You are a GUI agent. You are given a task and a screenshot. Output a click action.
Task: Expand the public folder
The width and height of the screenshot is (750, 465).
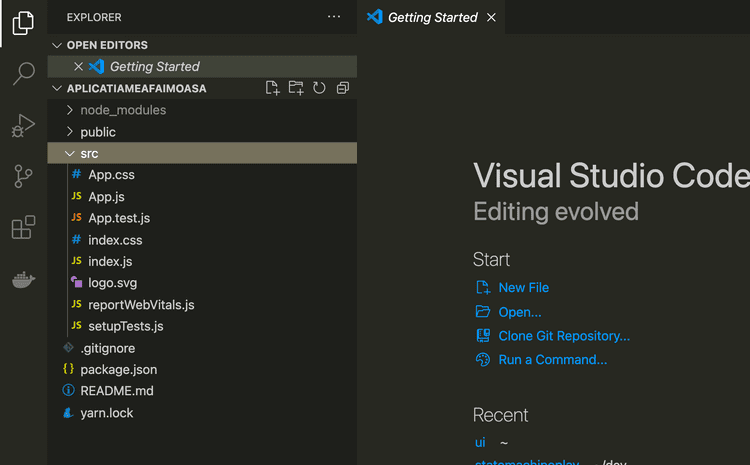[x=98, y=132]
